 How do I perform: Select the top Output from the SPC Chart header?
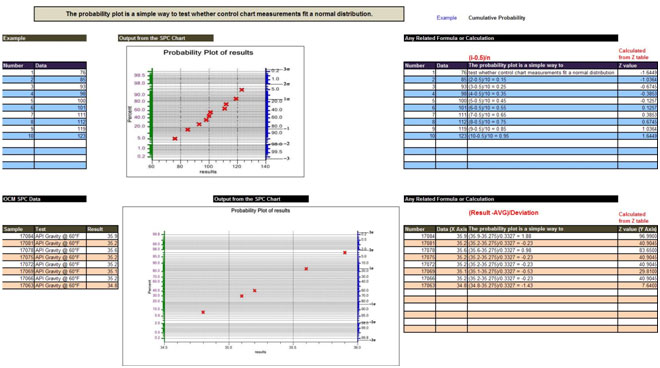pyautogui.click(x=166, y=38)
